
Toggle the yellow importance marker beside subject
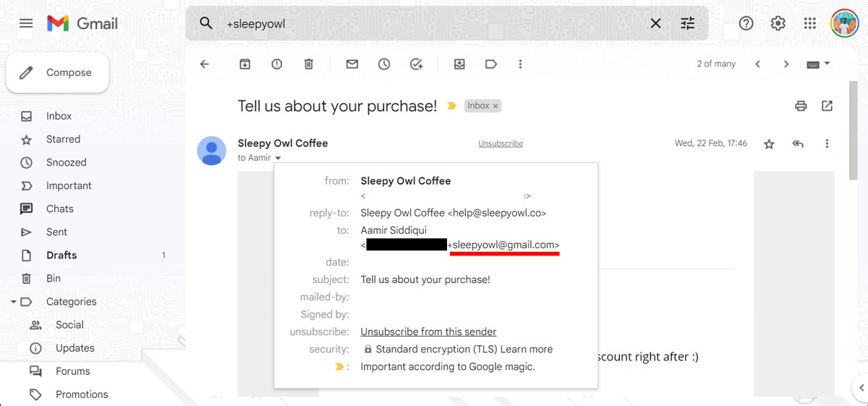[x=452, y=106]
